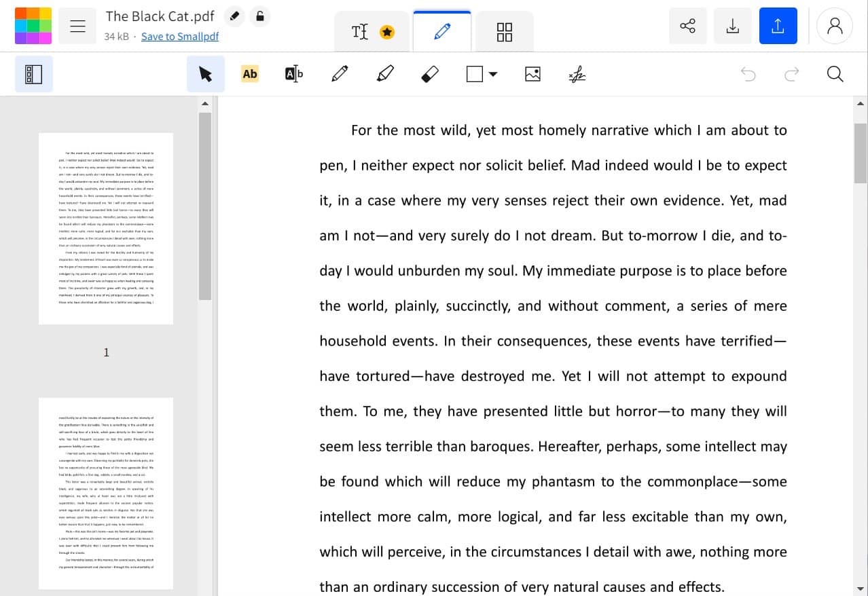Click the words 'household events' in the document
The image size is (868, 596).
point(378,341)
